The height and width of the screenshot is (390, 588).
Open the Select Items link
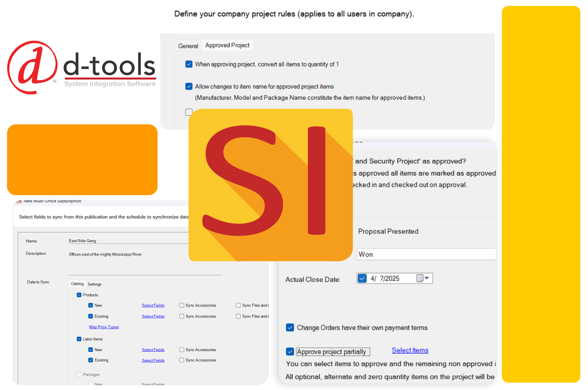(410, 350)
